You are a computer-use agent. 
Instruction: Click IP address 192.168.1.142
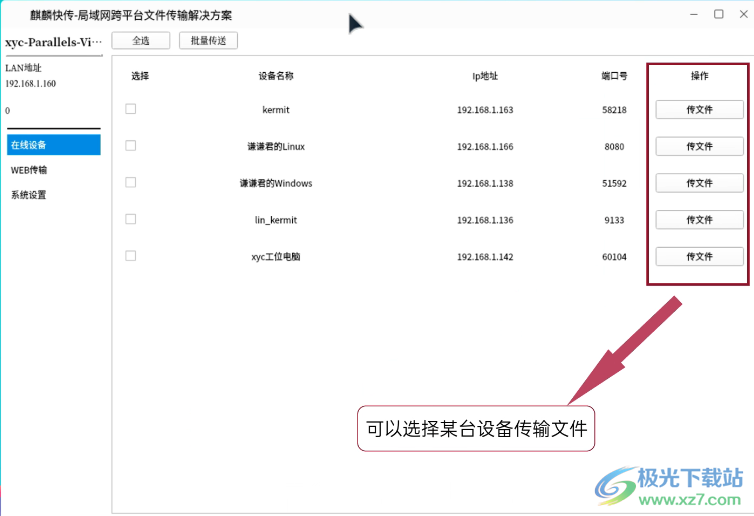(x=485, y=257)
